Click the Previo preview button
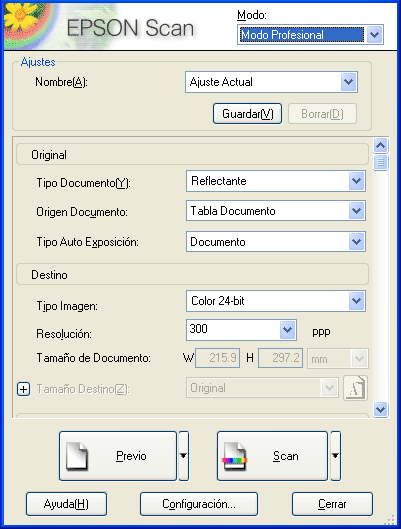401x529 pixels. pos(118,456)
